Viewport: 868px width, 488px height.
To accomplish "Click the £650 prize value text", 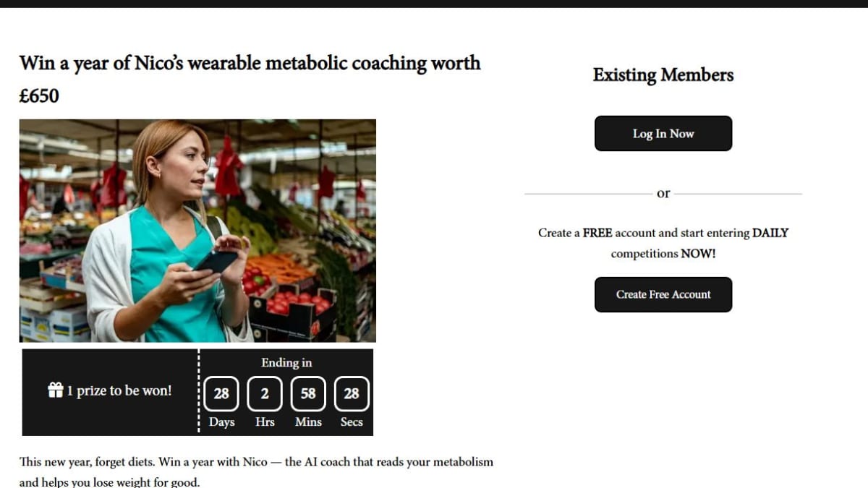I will click(39, 95).
